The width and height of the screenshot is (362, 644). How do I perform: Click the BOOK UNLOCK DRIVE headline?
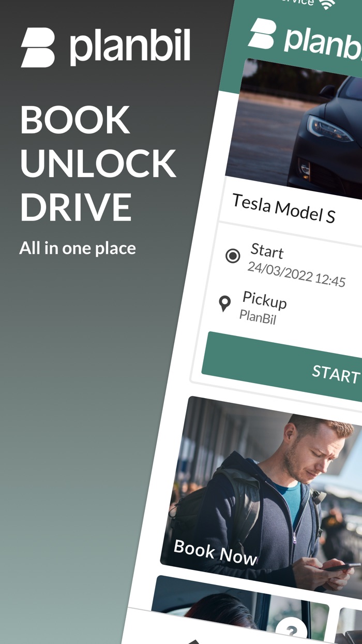tap(98, 164)
